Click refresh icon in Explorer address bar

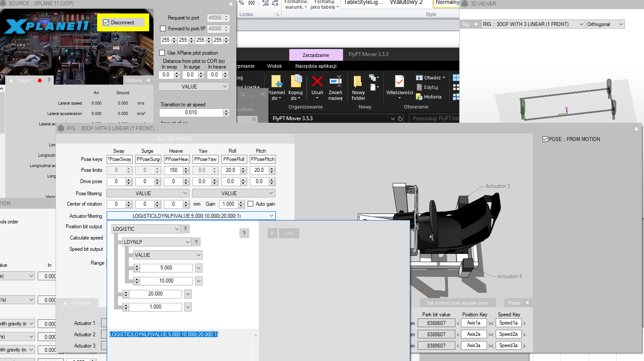click(400, 118)
